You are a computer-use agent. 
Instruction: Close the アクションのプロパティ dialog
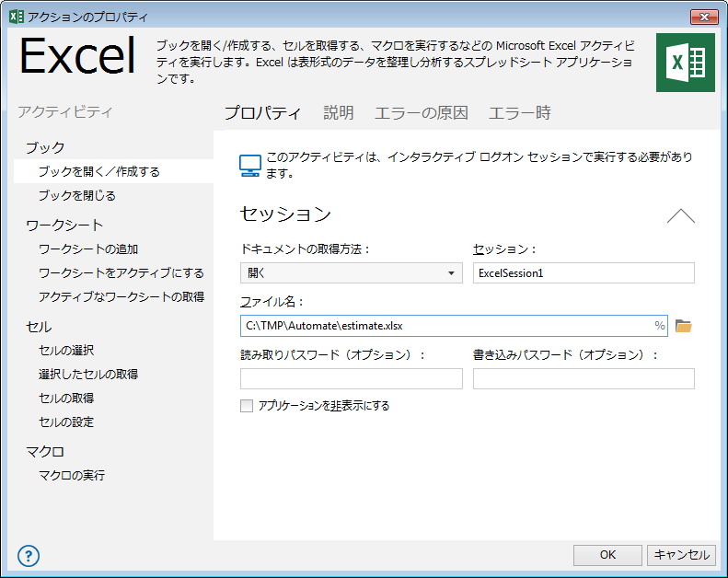point(704,17)
